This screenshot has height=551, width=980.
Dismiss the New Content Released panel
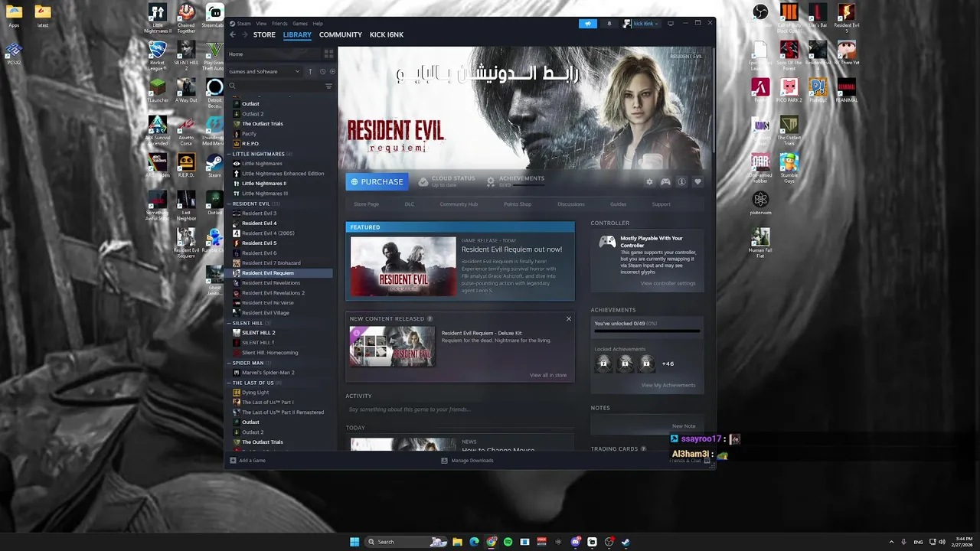[x=568, y=318]
